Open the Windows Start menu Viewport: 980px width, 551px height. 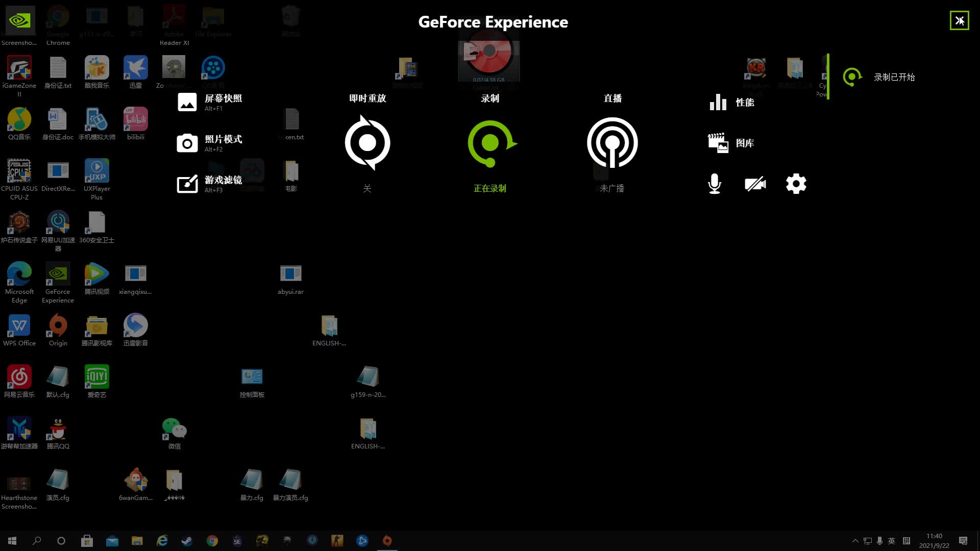click(x=12, y=541)
